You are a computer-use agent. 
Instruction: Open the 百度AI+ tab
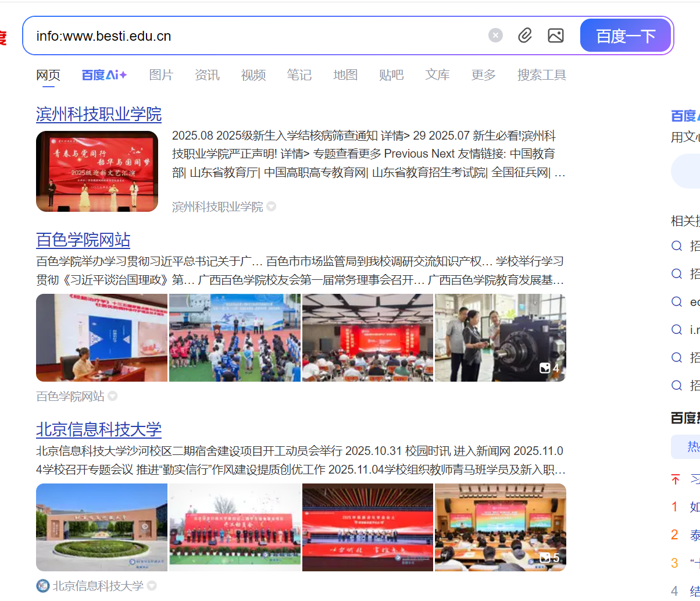coord(104,74)
